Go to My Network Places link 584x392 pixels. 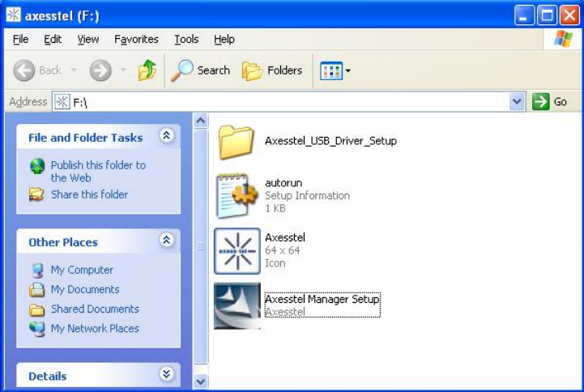click(x=95, y=328)
